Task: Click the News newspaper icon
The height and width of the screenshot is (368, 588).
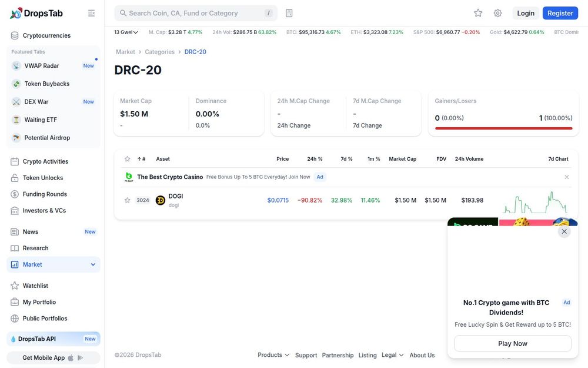Action: point(15,231)
